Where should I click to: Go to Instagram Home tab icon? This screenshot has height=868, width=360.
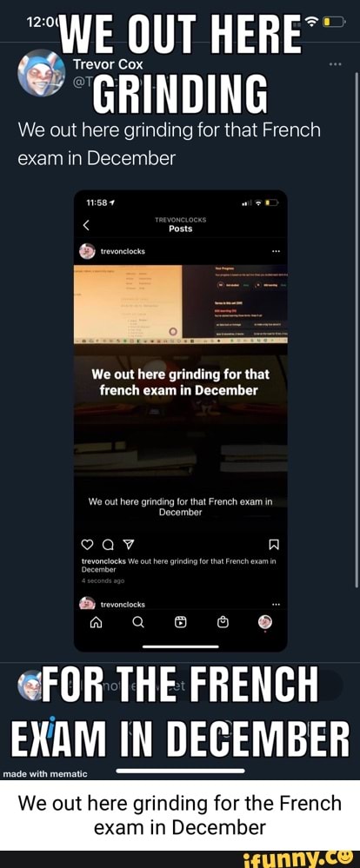click(x=96, y=622)
